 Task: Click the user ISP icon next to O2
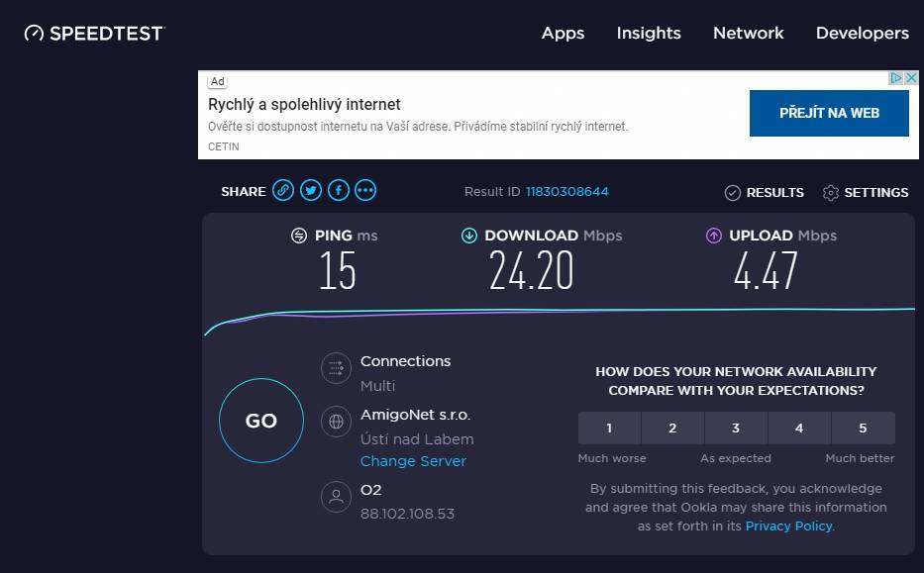point(336,497)
